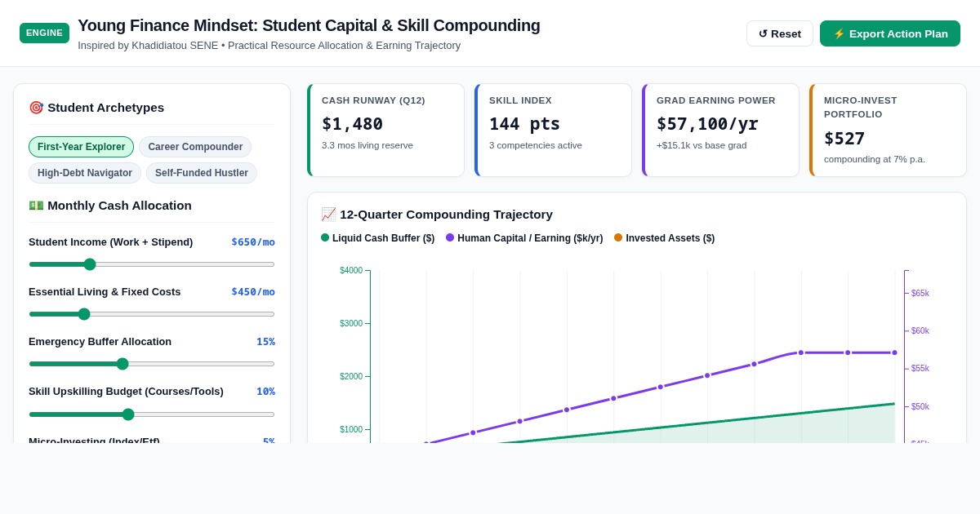Click the 10% upskilling budget value

coord(265,392)
